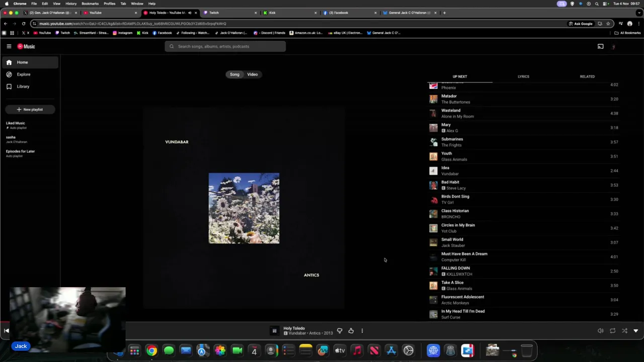
Task: Play Bad Habit by Steve Lacy
Action: [x=523, y=185]
